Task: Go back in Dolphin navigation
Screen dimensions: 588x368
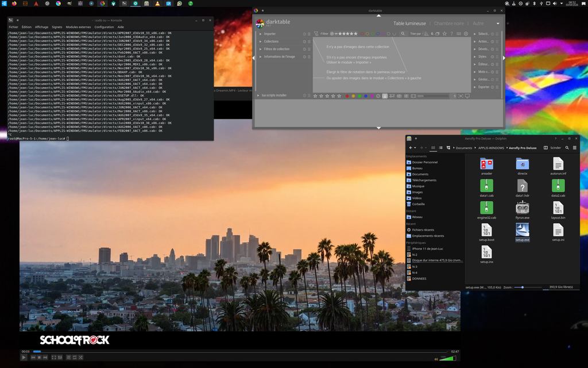Action: pos(411,148)
